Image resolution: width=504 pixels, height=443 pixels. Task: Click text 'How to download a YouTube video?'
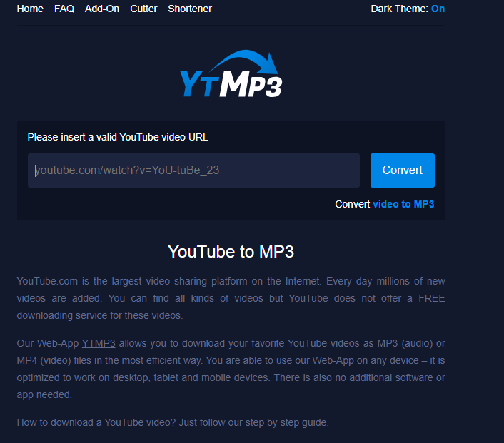(96, 422)
